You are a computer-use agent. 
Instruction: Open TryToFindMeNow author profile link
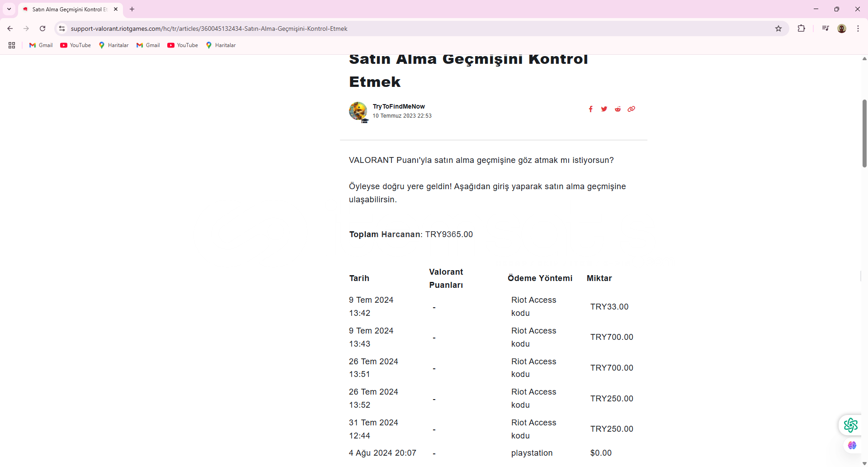click(399, 106)
